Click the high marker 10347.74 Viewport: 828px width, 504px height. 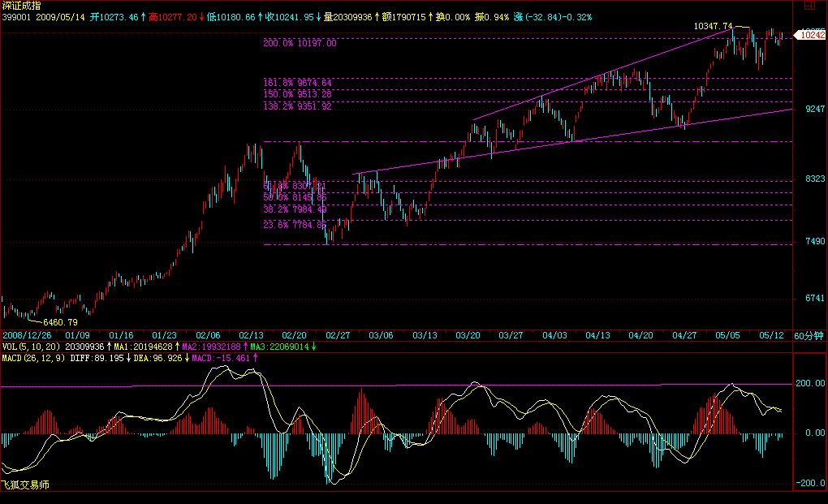[x=713, y=26]
